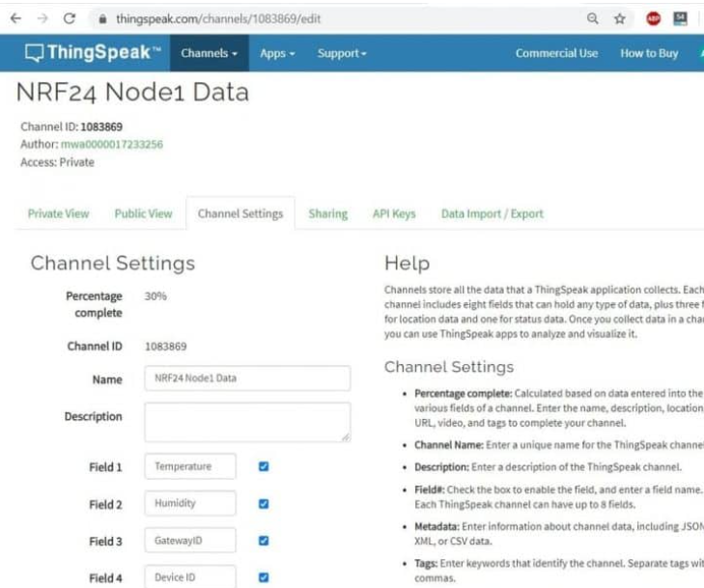
Task: Open the red ABP extension icon
Action: click(x=653, y=19)
